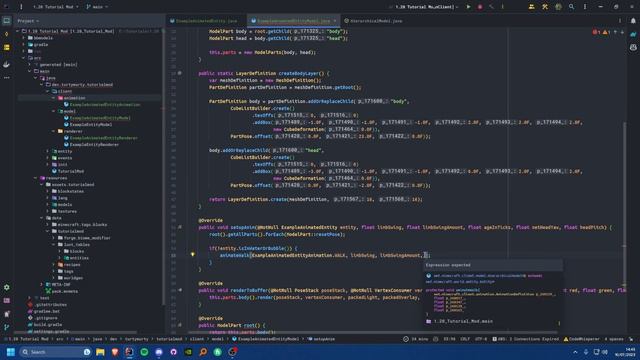
Task: Expand the META-INF folder
Action: click(42, 284)
